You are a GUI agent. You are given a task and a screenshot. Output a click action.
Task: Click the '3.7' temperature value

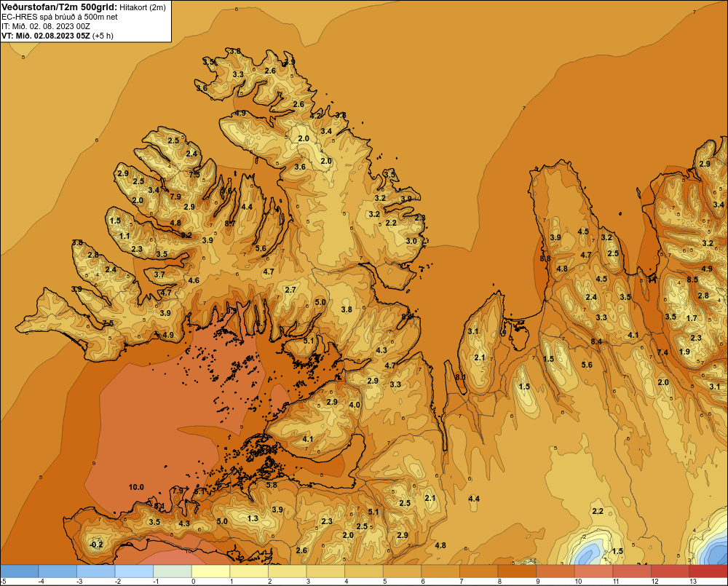click(x=159, y=274)
